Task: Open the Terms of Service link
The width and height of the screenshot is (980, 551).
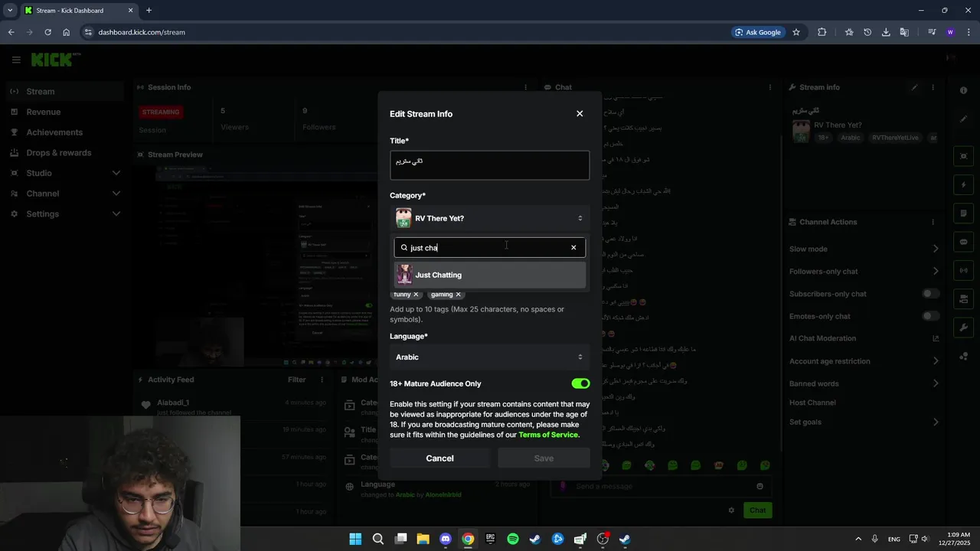Action: click(548, 435)
